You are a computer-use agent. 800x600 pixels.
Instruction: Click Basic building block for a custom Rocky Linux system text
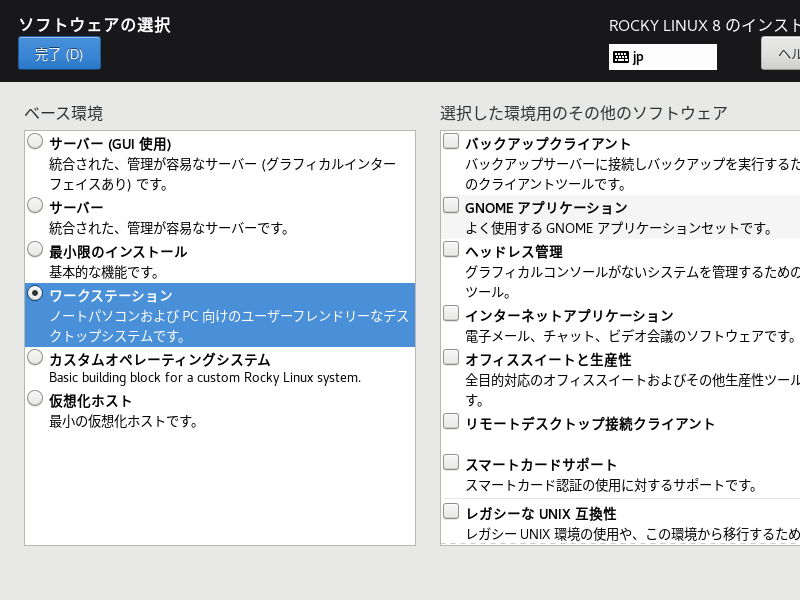tap(205, 378)
